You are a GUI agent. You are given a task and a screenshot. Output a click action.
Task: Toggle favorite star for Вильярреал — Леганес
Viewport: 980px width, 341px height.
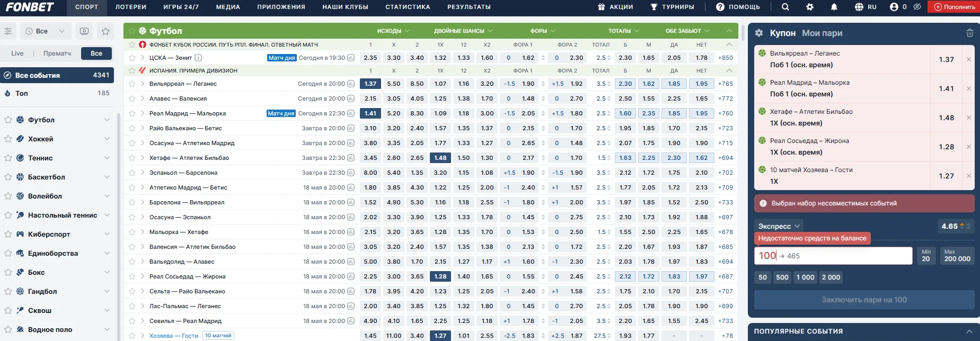[132, 84]
